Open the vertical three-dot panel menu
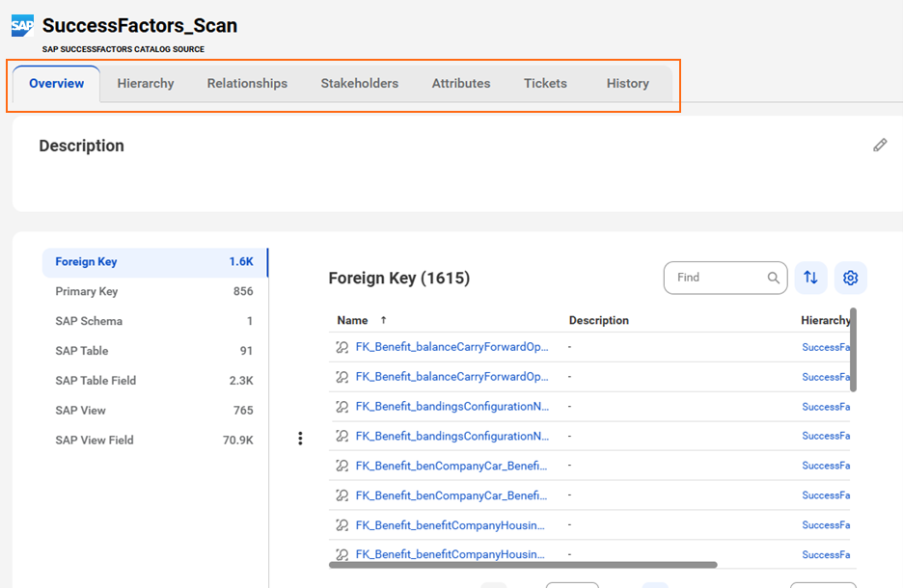The width and height of the screenshot is (903, 588). 300,439
